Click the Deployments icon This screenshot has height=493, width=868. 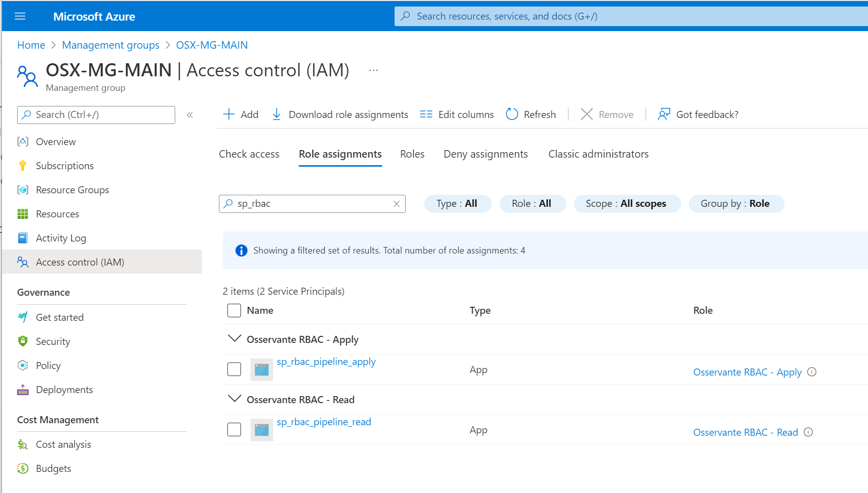click(x=23, y=390)
